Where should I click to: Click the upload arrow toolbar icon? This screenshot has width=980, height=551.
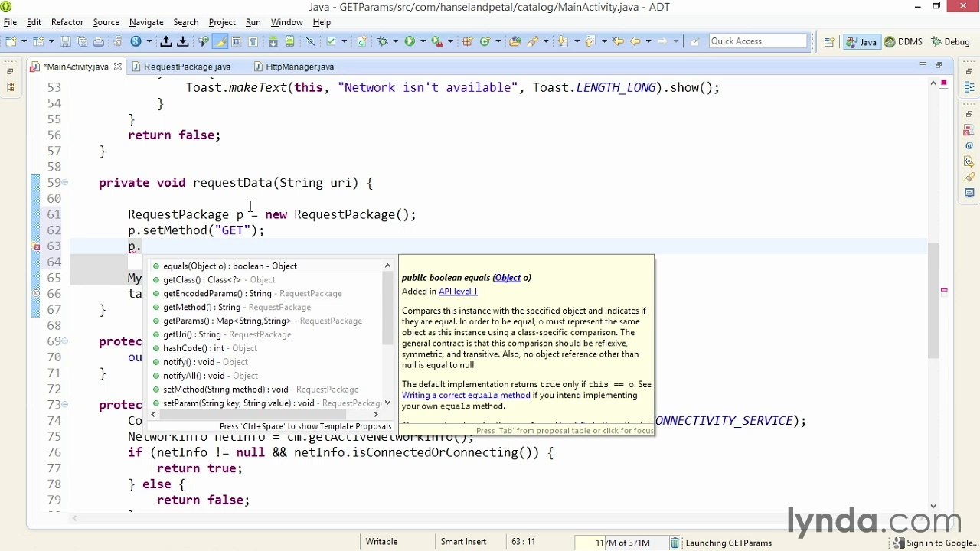click(x=165, y=41)
